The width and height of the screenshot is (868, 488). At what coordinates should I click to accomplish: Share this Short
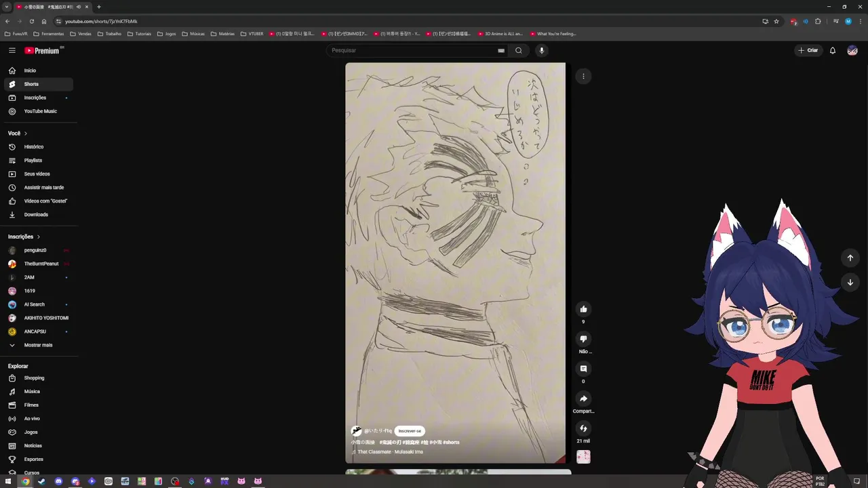(x=583, y=399)
